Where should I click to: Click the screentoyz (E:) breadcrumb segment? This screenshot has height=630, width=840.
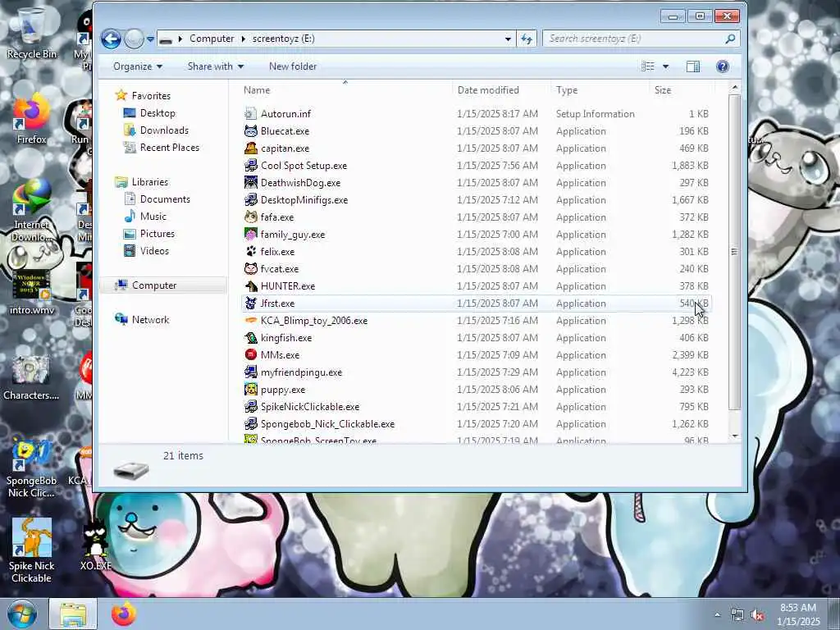[283, 39]
